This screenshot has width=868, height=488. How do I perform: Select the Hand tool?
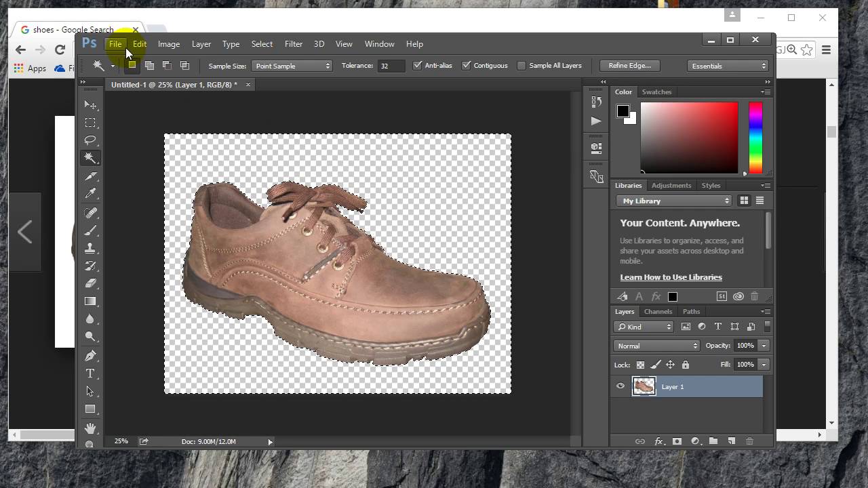[90, 428]
